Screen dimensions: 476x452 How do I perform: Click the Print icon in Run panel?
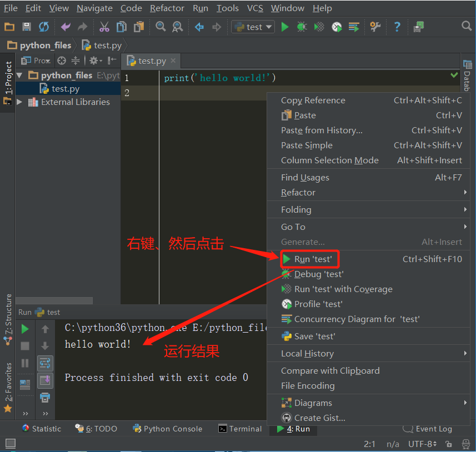point(45,398)
